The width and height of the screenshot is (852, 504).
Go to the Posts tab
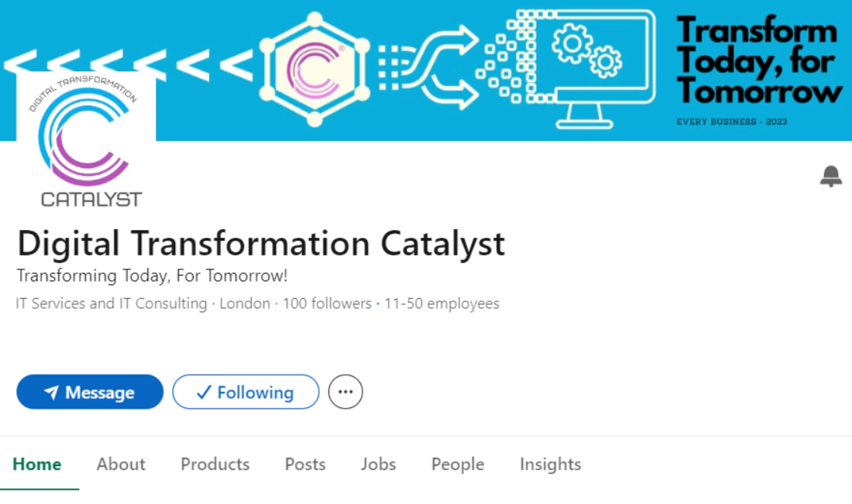(305, 465)
